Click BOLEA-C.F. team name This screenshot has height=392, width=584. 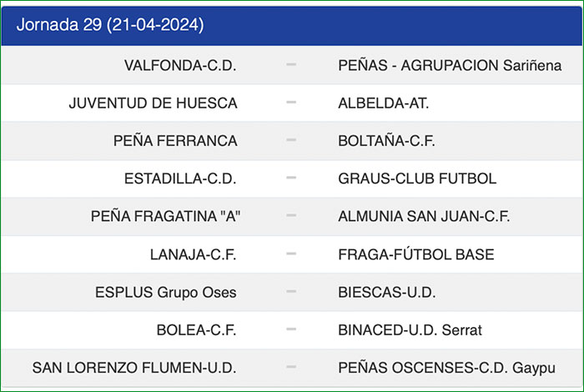(197, 330)
